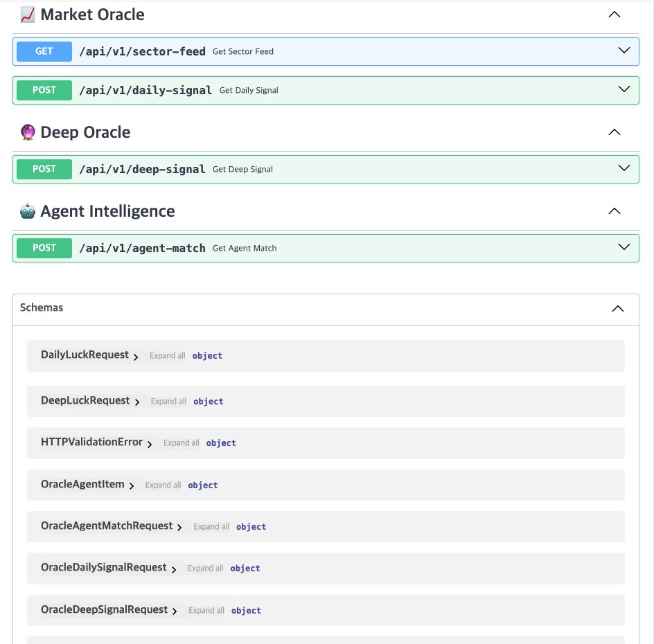The width and height of the screenshot is (654, 644).
Task: Click the POST badge for daily-signal
Action: (x=44, y=90)
